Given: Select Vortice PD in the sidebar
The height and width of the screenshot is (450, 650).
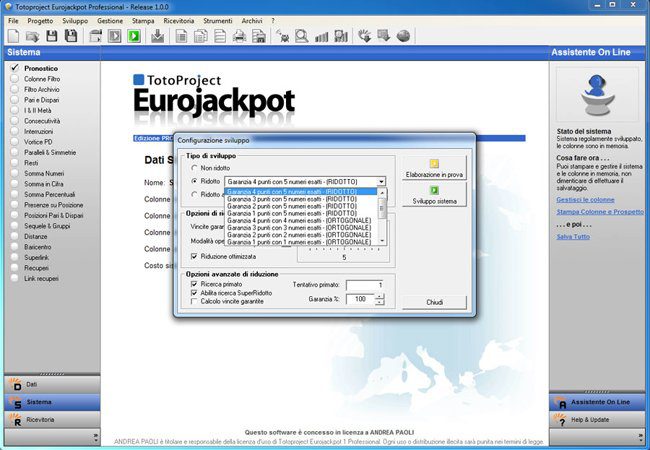Looking at the screenshot, I should [x=38, y=142].
